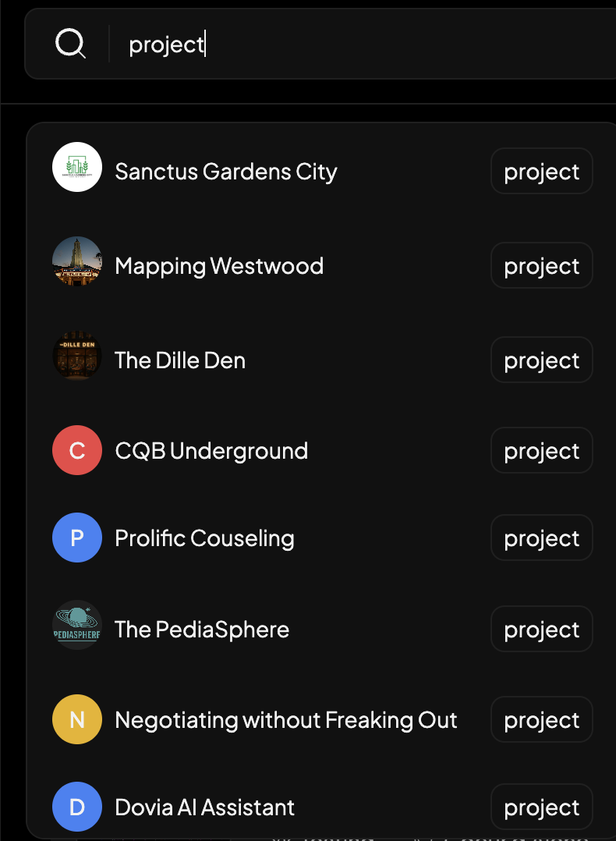Click the yellow N avatar icon
Viewport: 616px width, 841px height.
coord(77,719)
